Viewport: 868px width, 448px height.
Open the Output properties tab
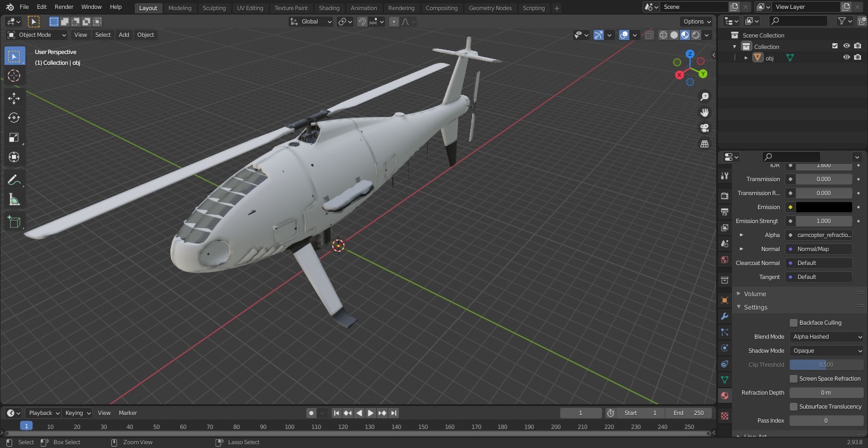[x=724, y=212]
